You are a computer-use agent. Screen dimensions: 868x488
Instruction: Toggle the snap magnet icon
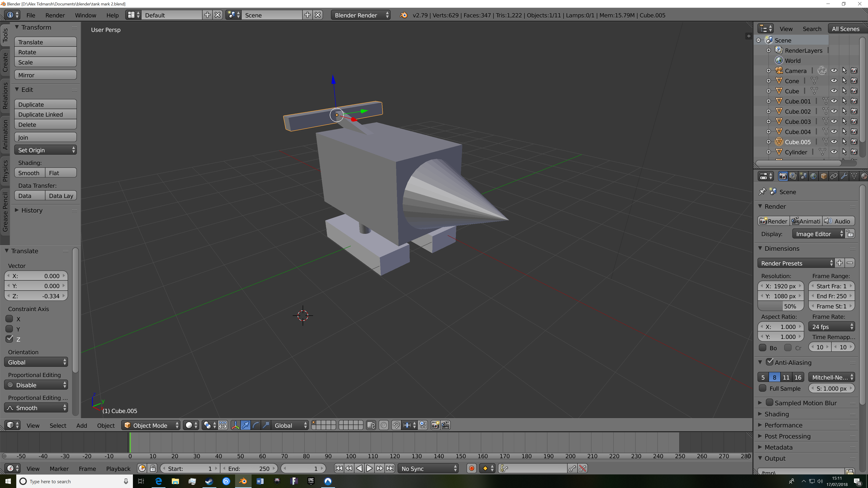coord(396,425)
